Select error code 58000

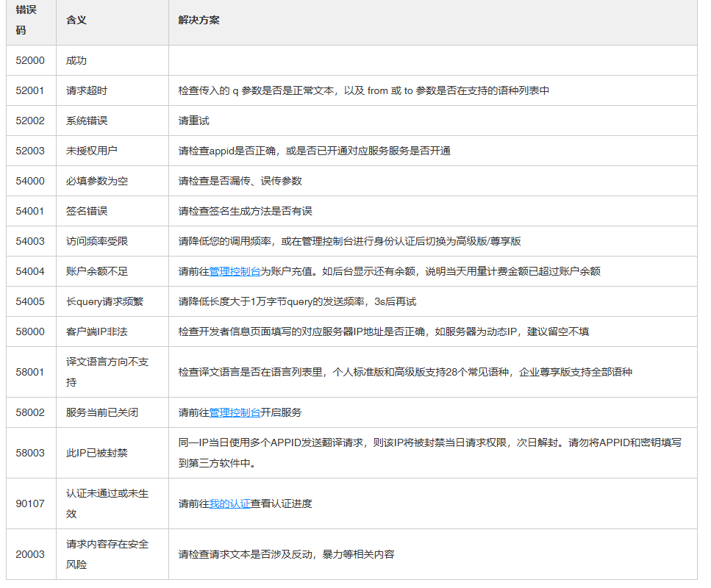pyautogui.click(x=30, y=331)
